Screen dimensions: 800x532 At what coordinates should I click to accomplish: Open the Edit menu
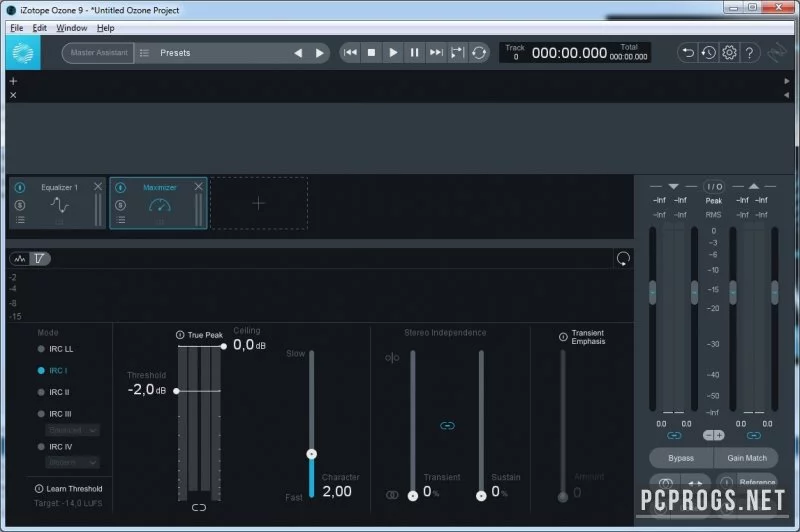coord(39,28)
